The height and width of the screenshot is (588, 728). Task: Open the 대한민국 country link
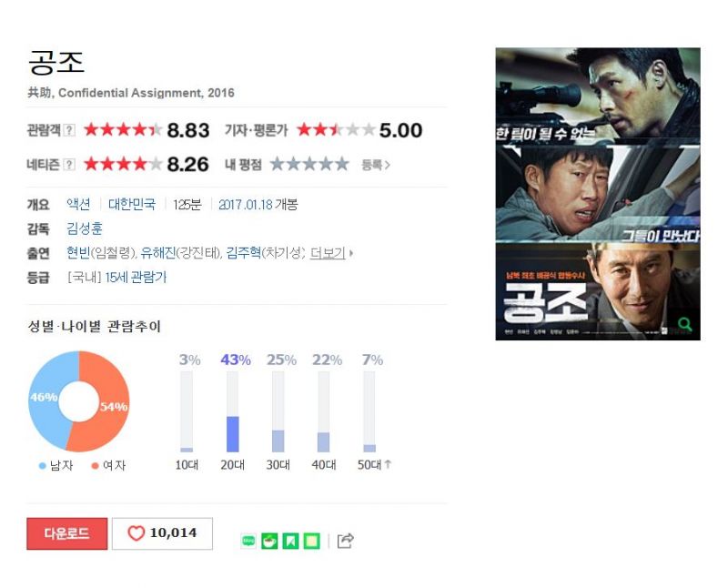(132, 204)
